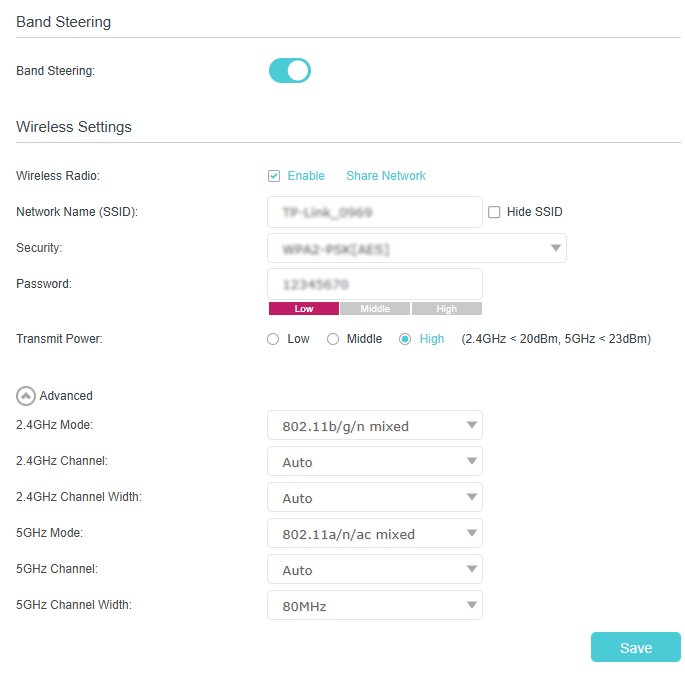Image resolution: width=685 pixels, height=690 pixels.
Task: Open the 5GHz Channel dropdown
Action: [374, 569]
